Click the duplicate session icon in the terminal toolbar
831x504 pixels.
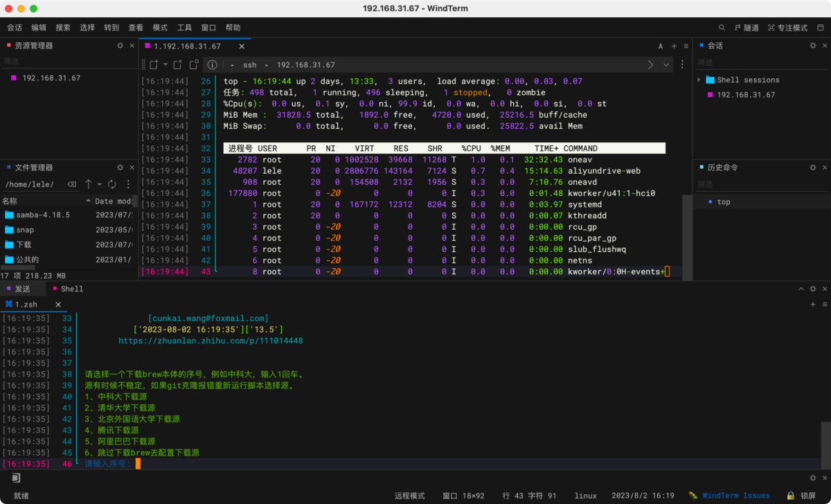(194, 65)
